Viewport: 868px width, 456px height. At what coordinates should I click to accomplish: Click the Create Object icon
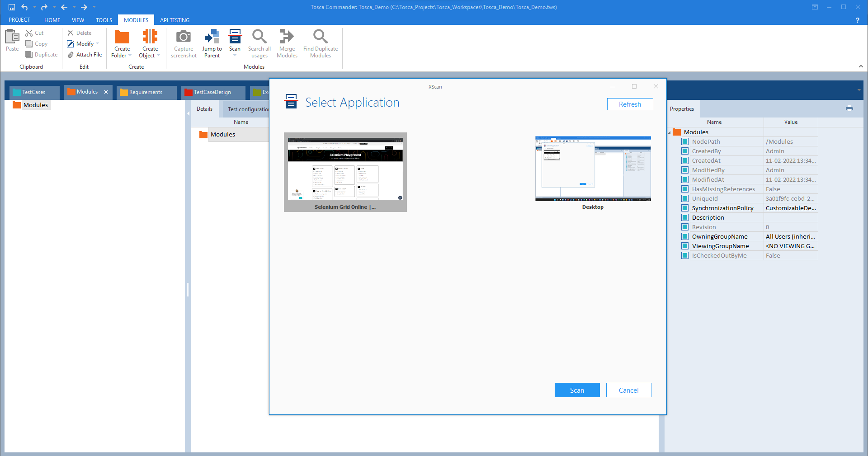pyautogui.click(x=150, y=37)
